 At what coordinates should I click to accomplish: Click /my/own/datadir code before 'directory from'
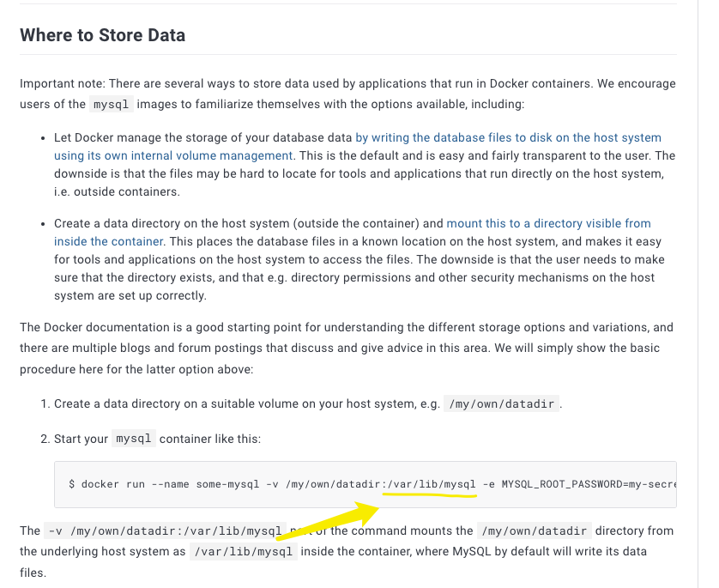click(x=535, y=530)
